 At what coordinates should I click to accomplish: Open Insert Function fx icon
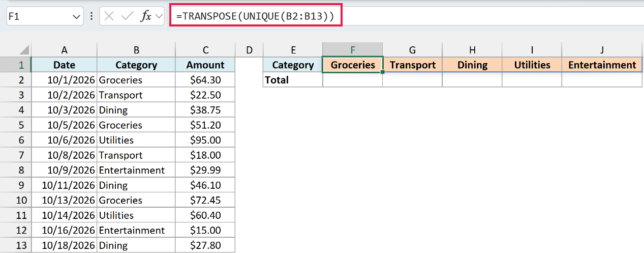click(146, 16)
